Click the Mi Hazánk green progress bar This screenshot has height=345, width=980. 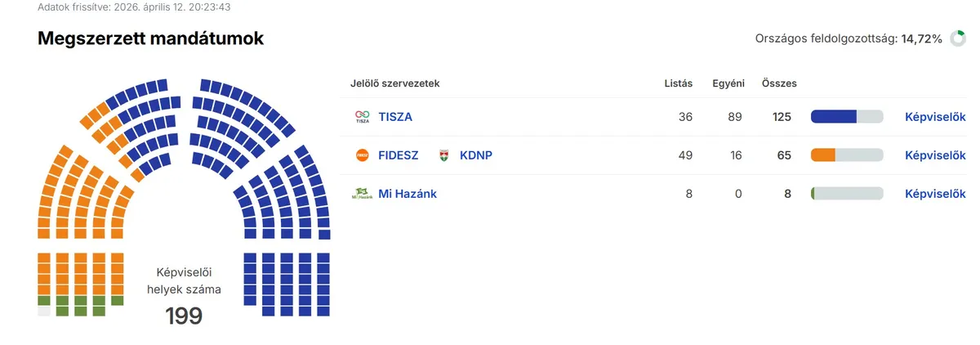pos(846,194)
